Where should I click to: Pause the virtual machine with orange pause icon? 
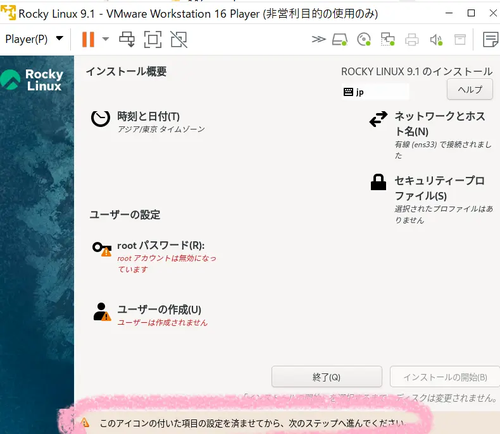tap(88, 40)
